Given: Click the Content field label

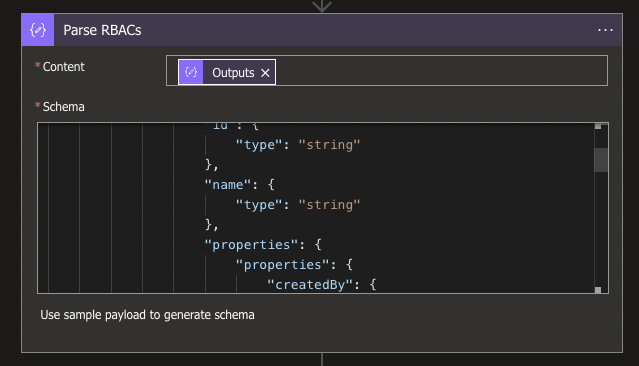Looking at the screenshot, I should tap(64, 67).
